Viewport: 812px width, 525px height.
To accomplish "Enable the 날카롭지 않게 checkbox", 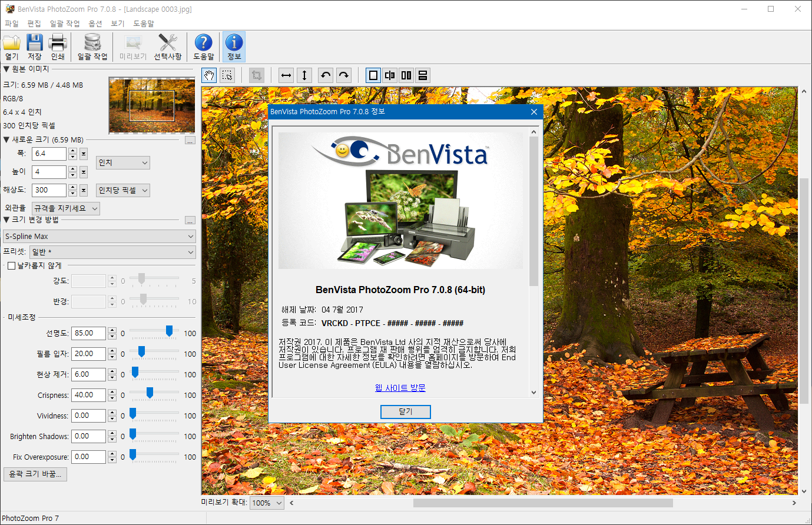I will [11, 266].
